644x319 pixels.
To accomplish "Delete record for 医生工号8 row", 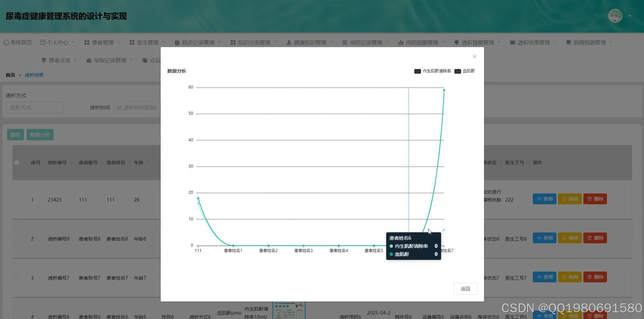I will (595, 238).
